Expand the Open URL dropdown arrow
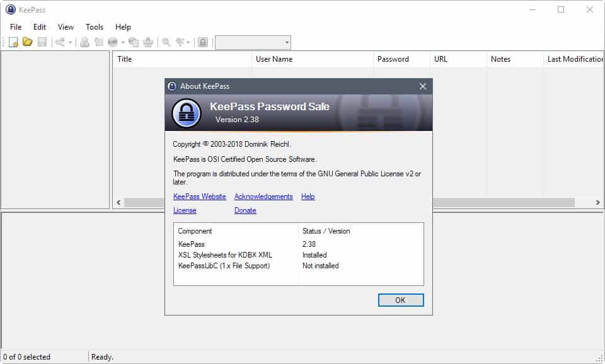 click(x=123, y=42)
